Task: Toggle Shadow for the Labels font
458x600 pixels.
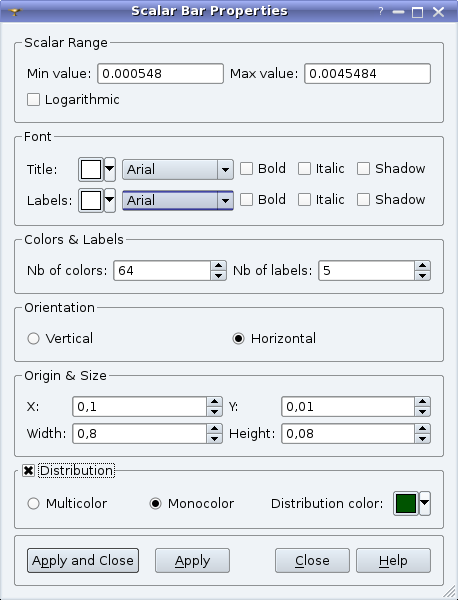Action: [363, 199]
